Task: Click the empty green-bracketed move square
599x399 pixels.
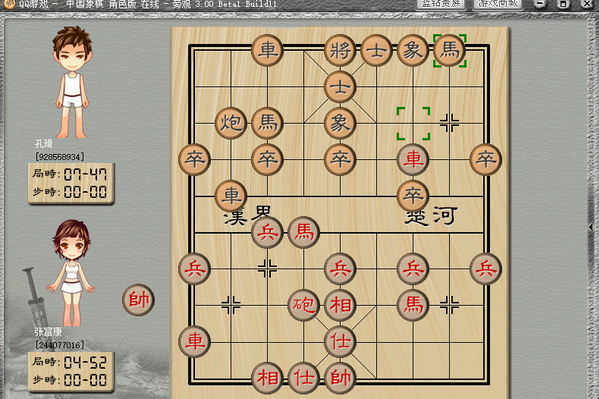Action: 413,123
